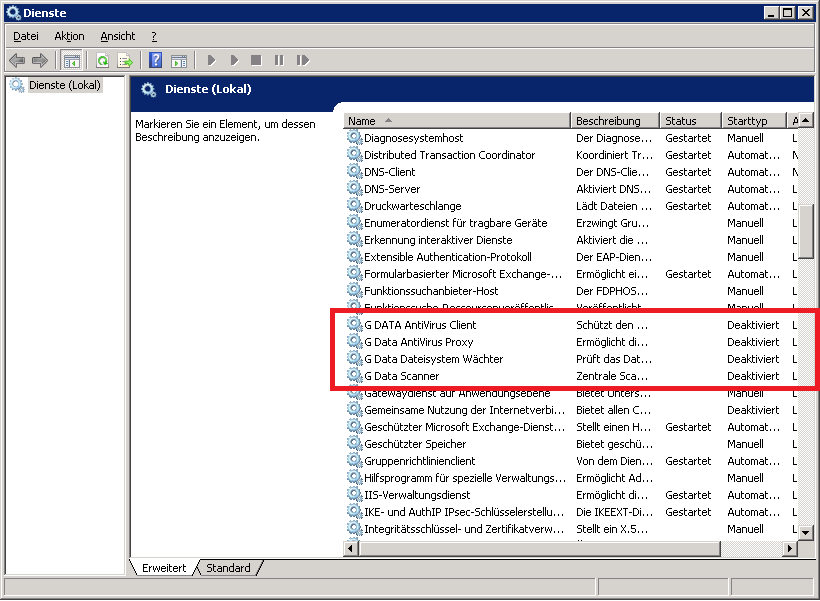This screenshot has width=820, height=601.
Task: Click gear icon of G Data Scanner
Action: pyautogui.click(x=355, y=376)
